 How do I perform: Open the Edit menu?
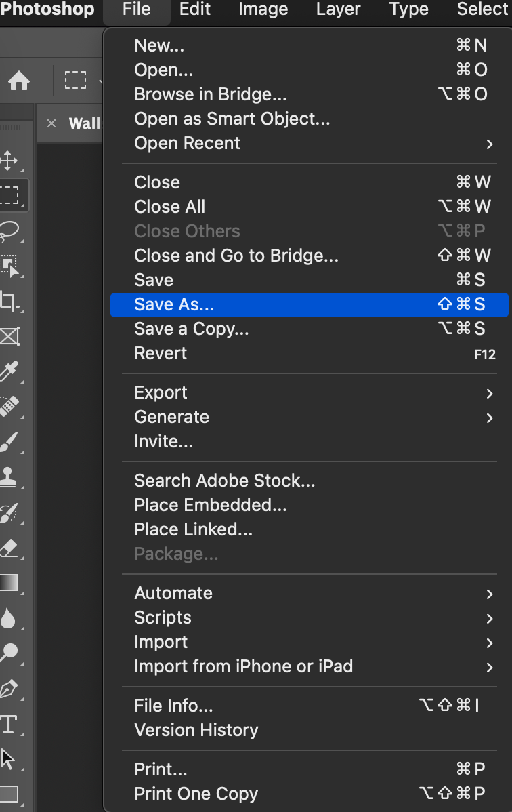194,9
